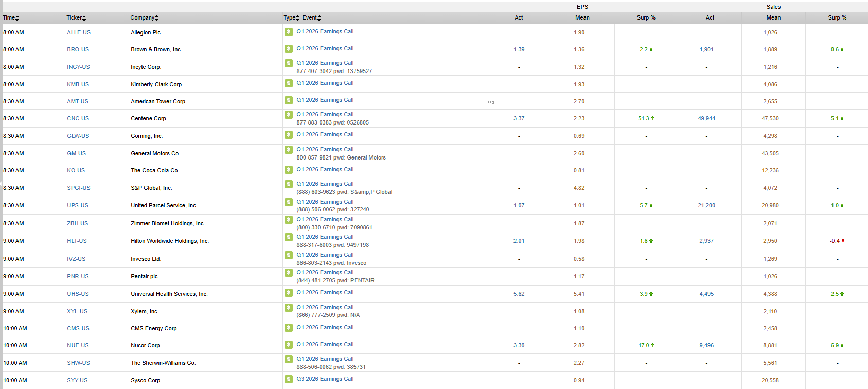This screenshot has height=389, width=868.
Task: Sort rows by the Type column header
Action: [291, 18]
